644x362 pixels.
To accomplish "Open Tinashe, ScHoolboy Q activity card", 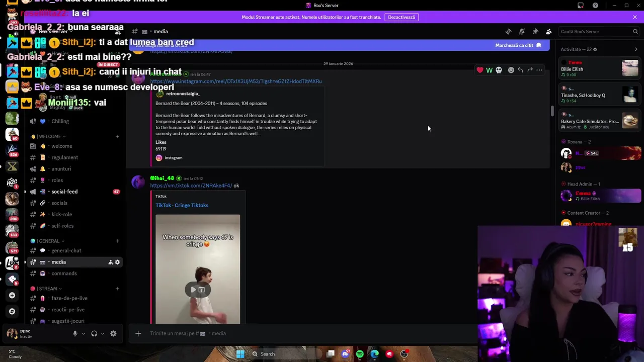I will pyautogui.click(x=600, y=94).
